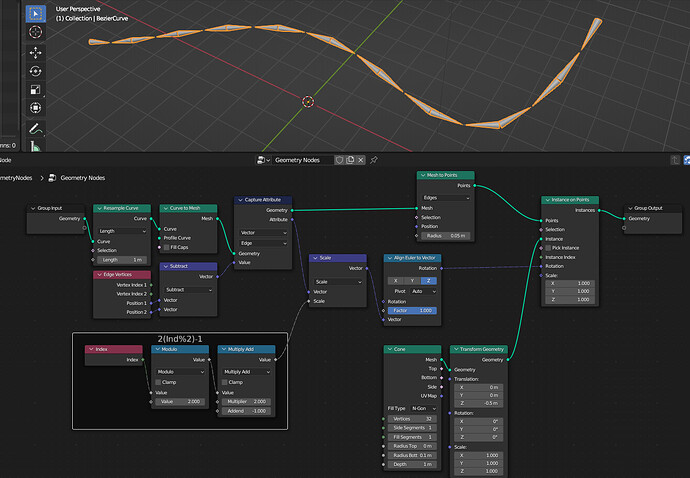Collapse the Instance on Points node
690x478 pixels.
[547, 200]
